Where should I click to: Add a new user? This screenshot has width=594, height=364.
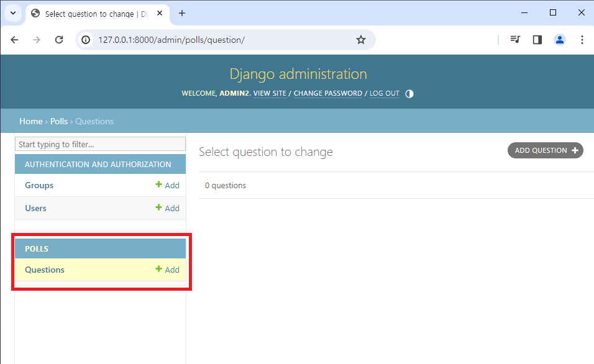pyautogui.click(x=167, y=208)
